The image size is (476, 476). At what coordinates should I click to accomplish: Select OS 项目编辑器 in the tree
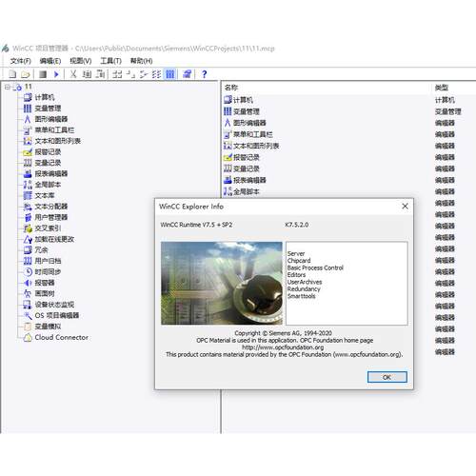coord(57,315)
